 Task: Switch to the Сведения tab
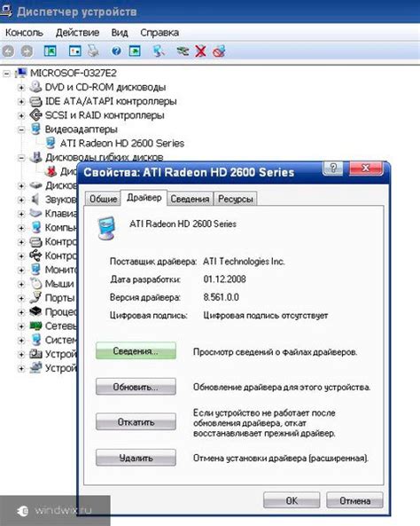190,199
